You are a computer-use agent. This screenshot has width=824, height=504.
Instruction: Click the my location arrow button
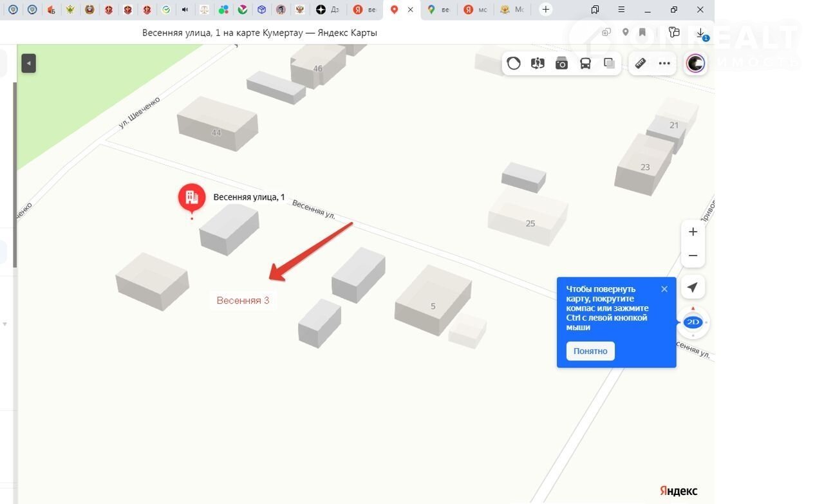coord(693,287)
